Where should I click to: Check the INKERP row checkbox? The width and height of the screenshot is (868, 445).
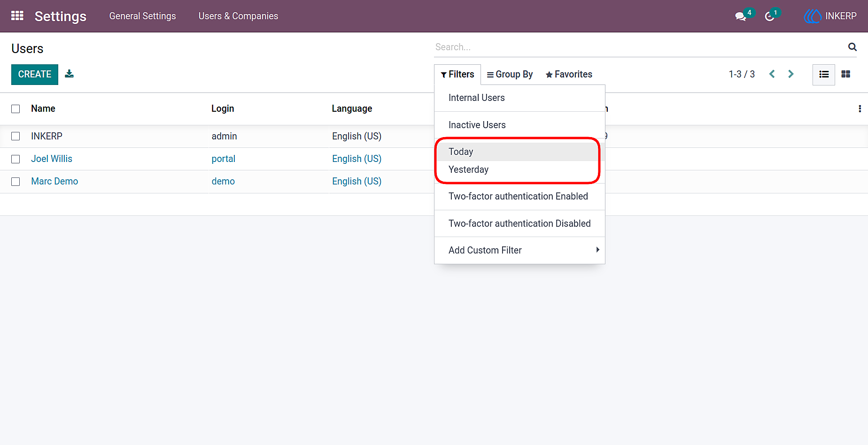click(x=15, y=136)
